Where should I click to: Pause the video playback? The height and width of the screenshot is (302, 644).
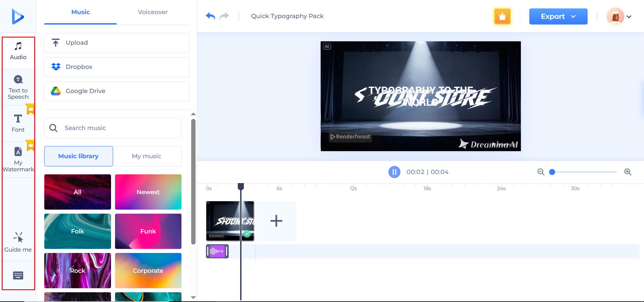[394, 172]
